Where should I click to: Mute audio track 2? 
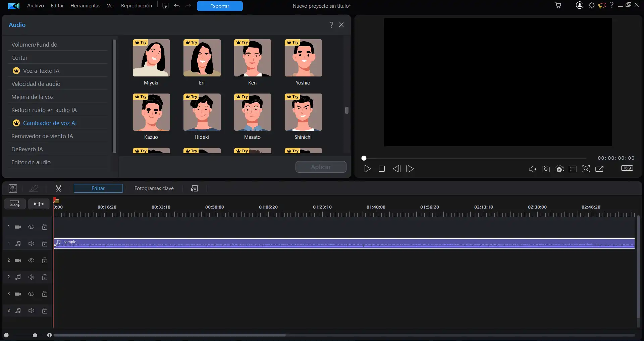tap(31, 277)
